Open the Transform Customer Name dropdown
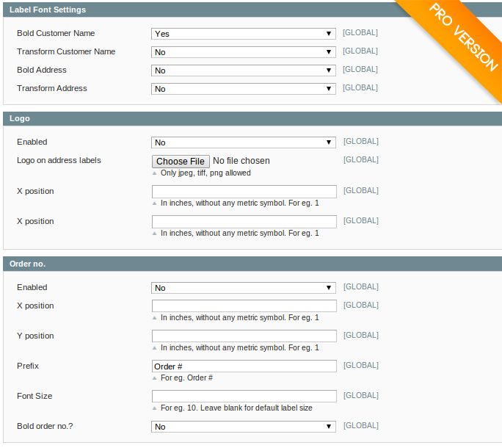This screenshot has height=448, width=502. (x=244, y=52)
